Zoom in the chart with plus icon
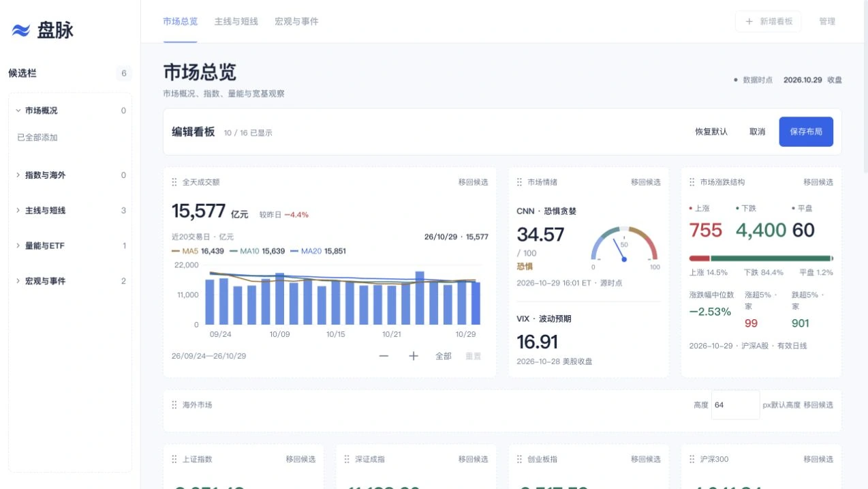 point(413,356)
